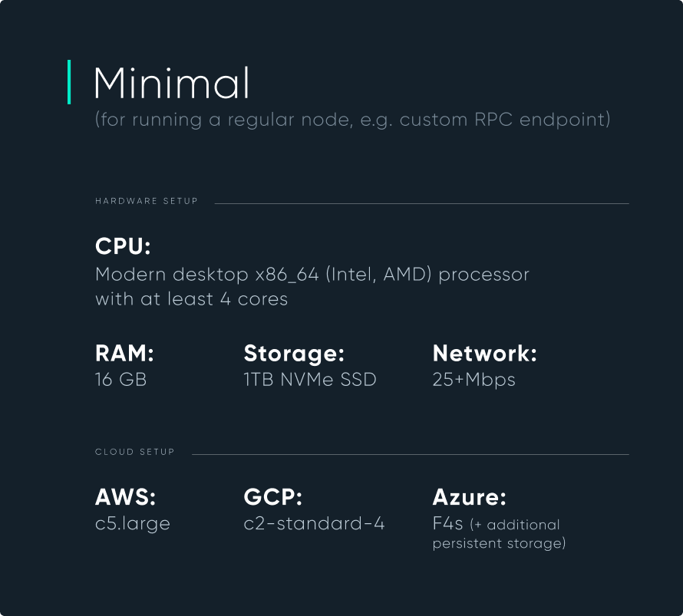Screen dimensions: 683x616
Task: Select the subtitle about custom RPC endpoint
Action: click(353, 120)
